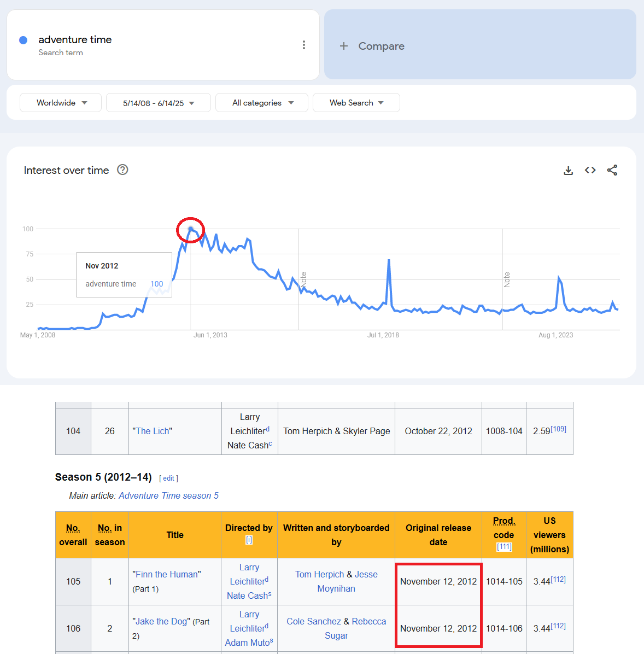The image size is (644, 654).
Task: Open the "Jake the Dog" episode link
Action: point(161,622)
